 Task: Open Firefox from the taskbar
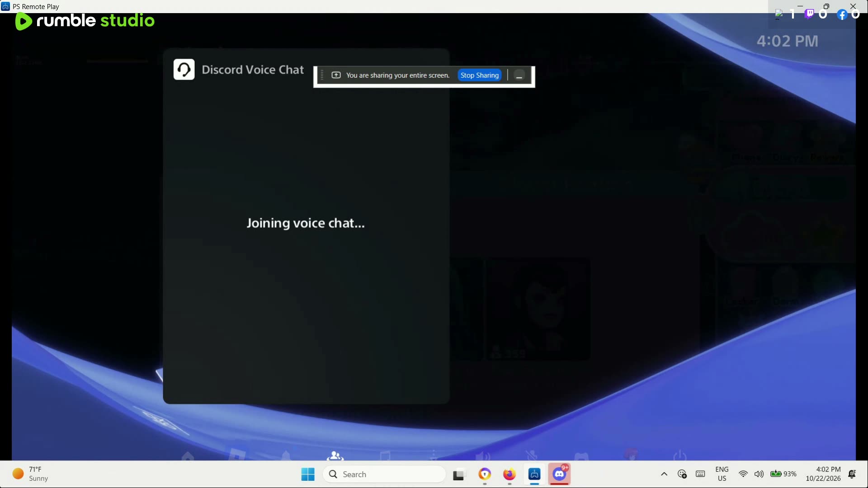coord(509,474)
